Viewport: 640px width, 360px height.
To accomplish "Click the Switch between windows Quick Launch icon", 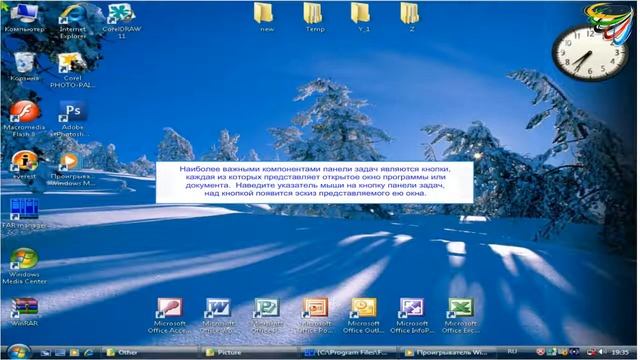I will (60, 352).
